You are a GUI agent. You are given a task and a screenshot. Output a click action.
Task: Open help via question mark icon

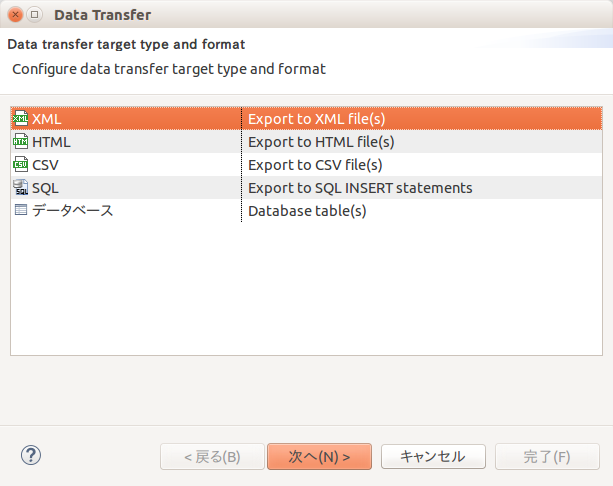pyautogui.click(x=31, y=456)
